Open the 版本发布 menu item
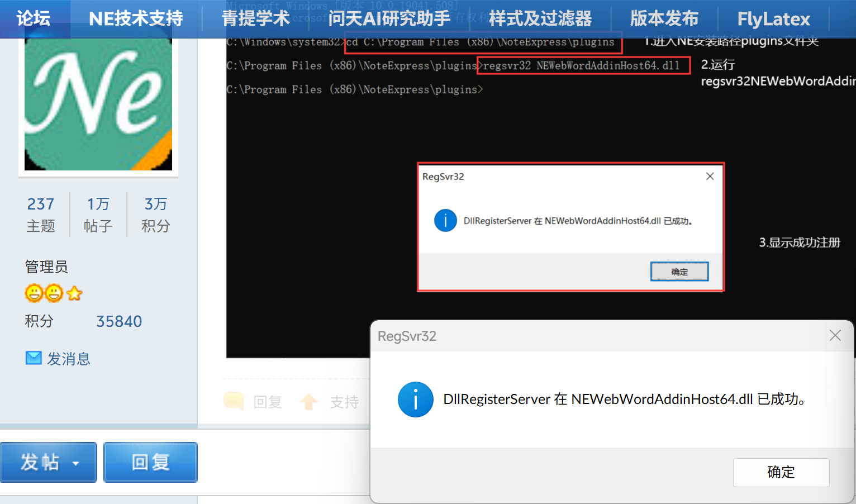856x504 pixels. pos(664,18)
